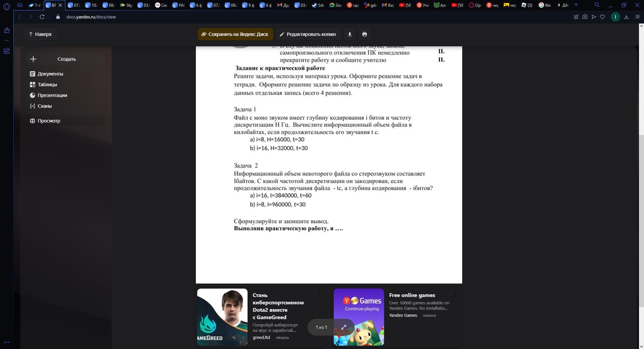
Task: Open the Opera GX main menu logo
Action: point(7,6)
